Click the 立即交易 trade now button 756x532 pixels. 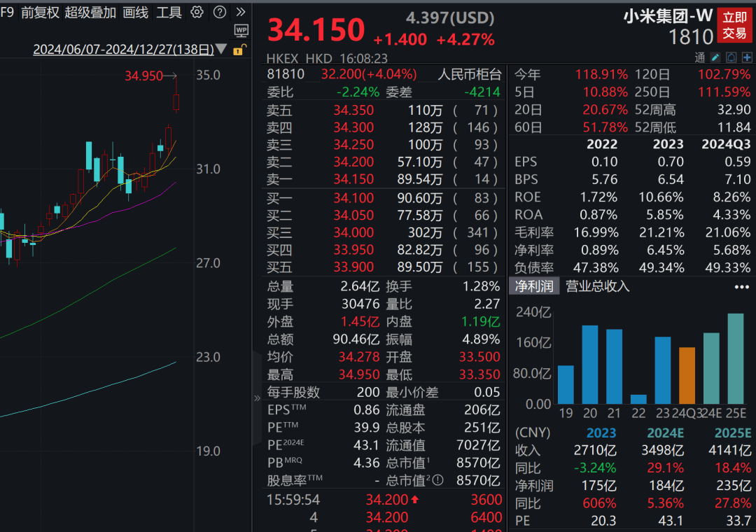(x=734, y=26)
